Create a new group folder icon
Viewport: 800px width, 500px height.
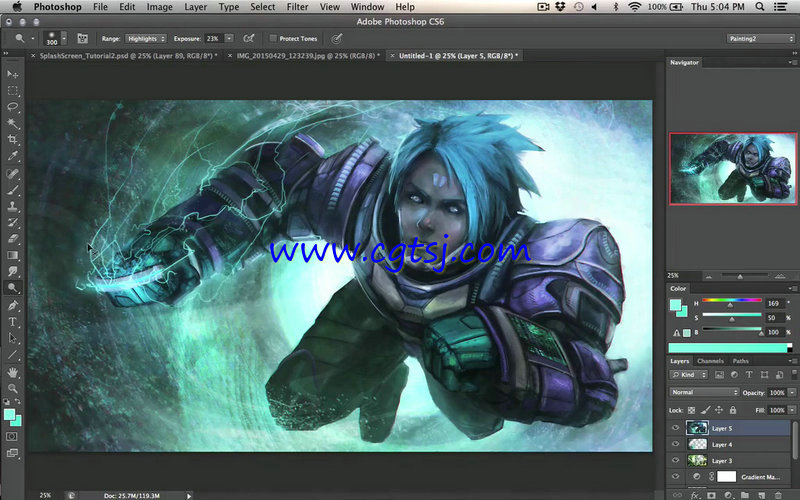pos(745,495)
